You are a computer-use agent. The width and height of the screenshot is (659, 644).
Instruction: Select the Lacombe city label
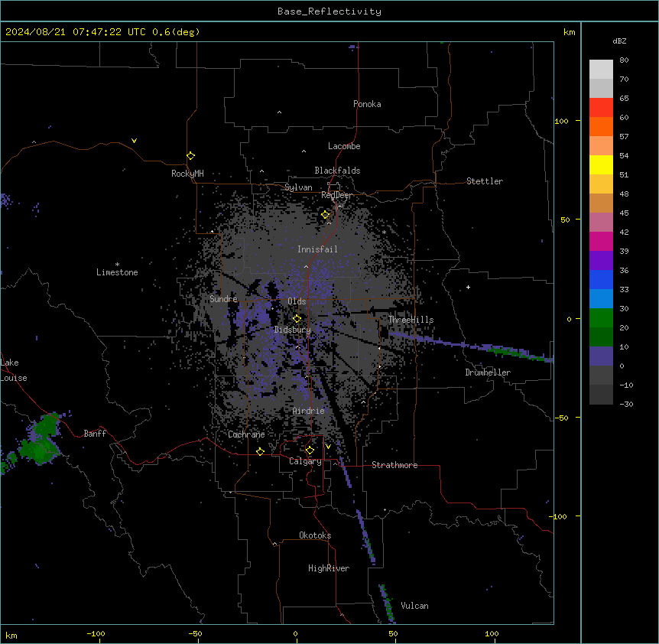click(344, 146)
